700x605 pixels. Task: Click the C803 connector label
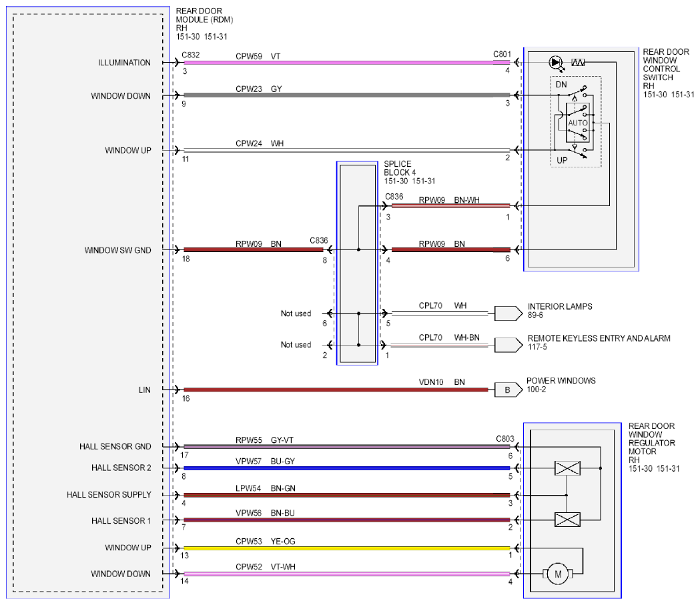tap(505, 439)
